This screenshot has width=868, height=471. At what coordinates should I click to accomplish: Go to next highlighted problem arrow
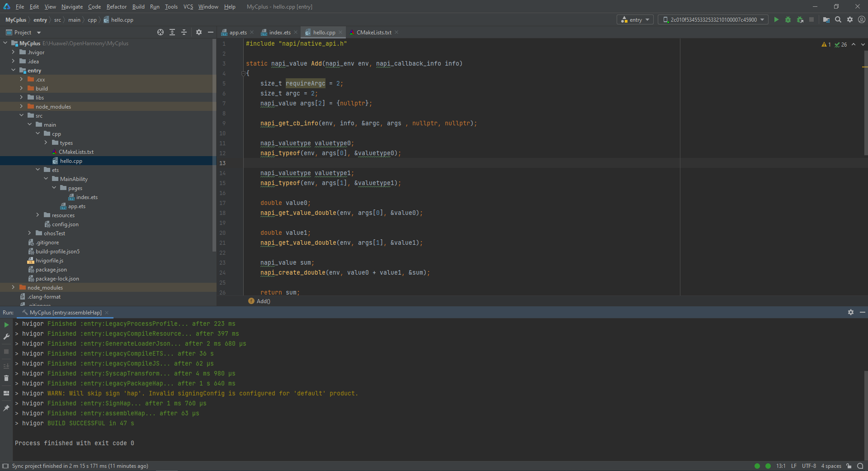click(x=863, y=44)
